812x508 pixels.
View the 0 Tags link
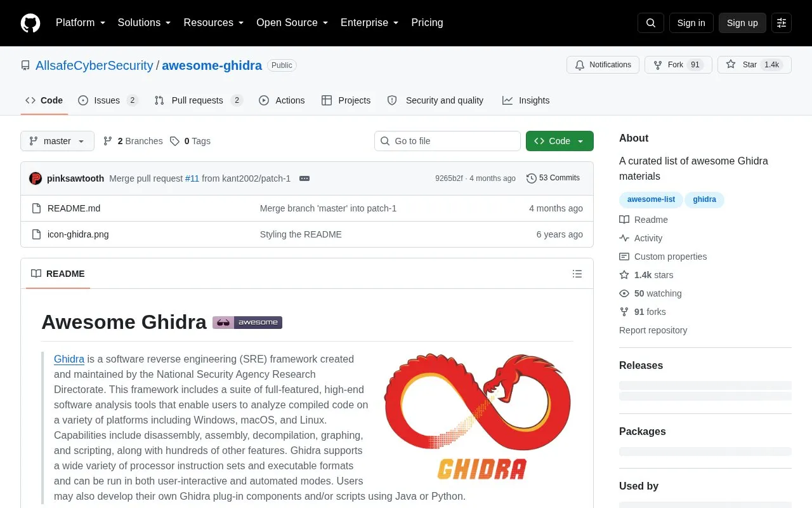(190, 141)
